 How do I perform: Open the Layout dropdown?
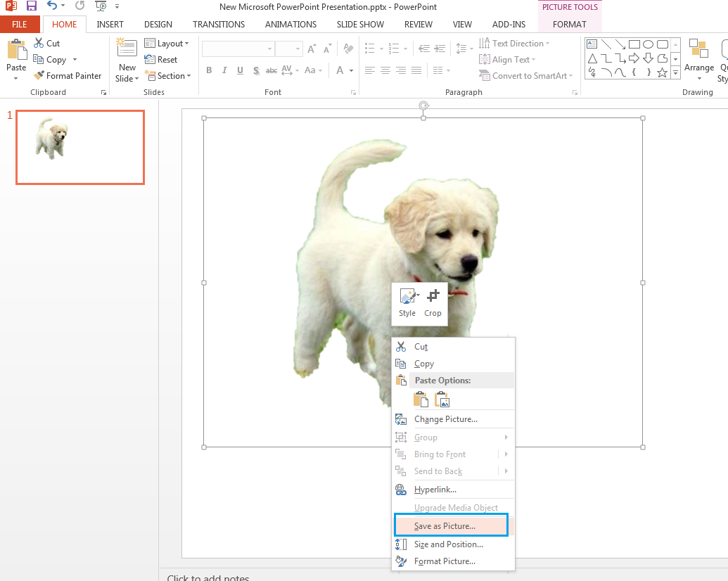click(x=167, y=43)
